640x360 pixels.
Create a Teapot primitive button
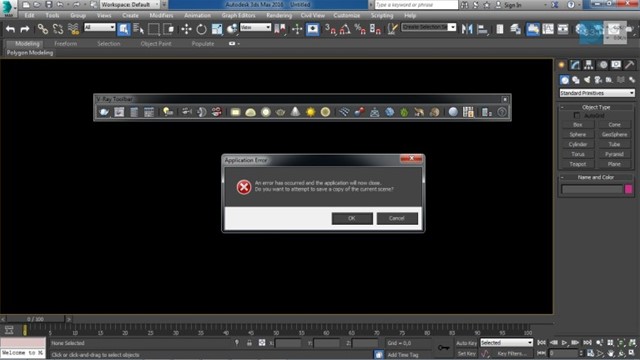(x=578, y=164)
